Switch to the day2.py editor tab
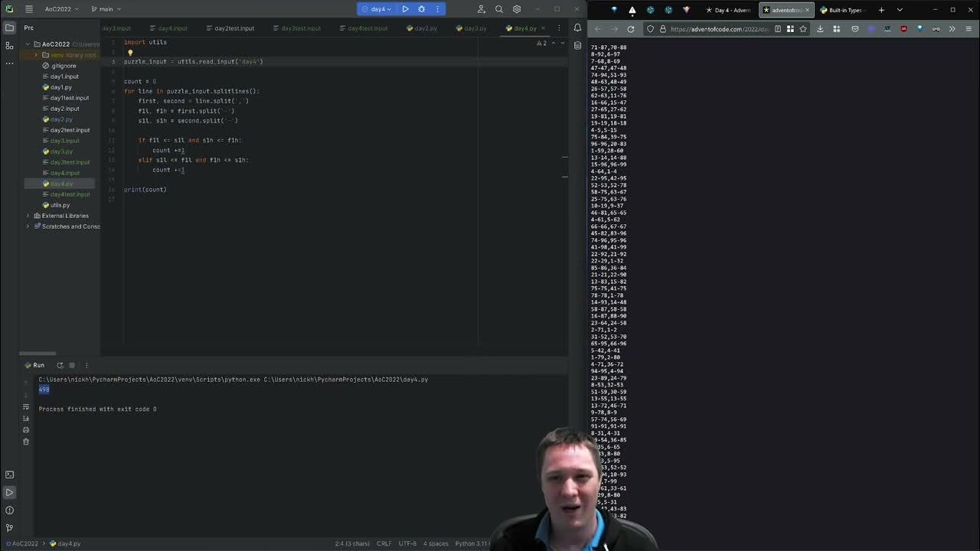This screenshot has height=551, width=980. pyautogui.click(x=421, y=28)
